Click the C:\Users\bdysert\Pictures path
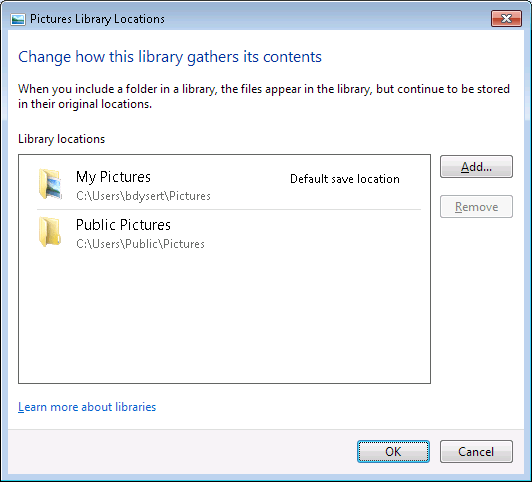 (x=143, y=196)
